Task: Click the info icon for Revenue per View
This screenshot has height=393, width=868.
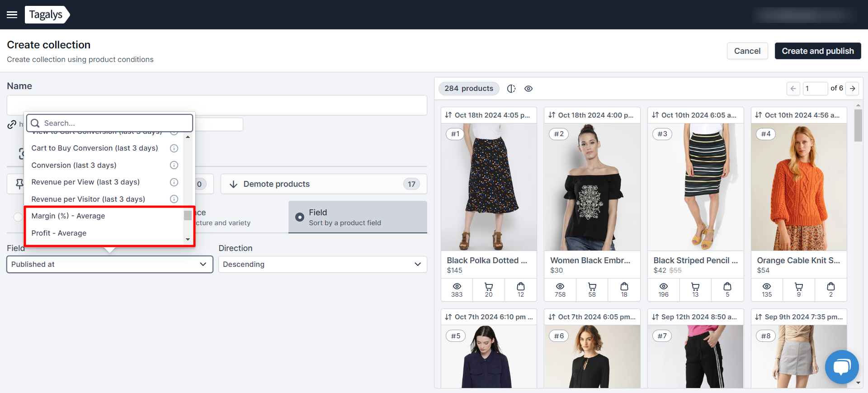Action: pos(174,182)
